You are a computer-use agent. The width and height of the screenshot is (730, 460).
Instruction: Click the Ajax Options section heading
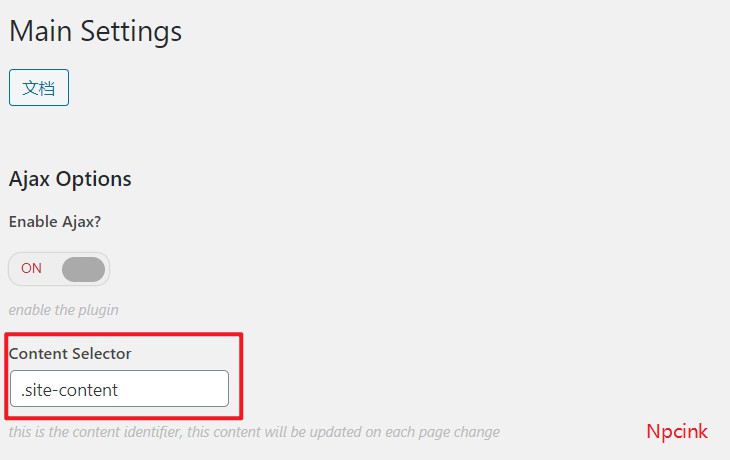click(70, 179)
